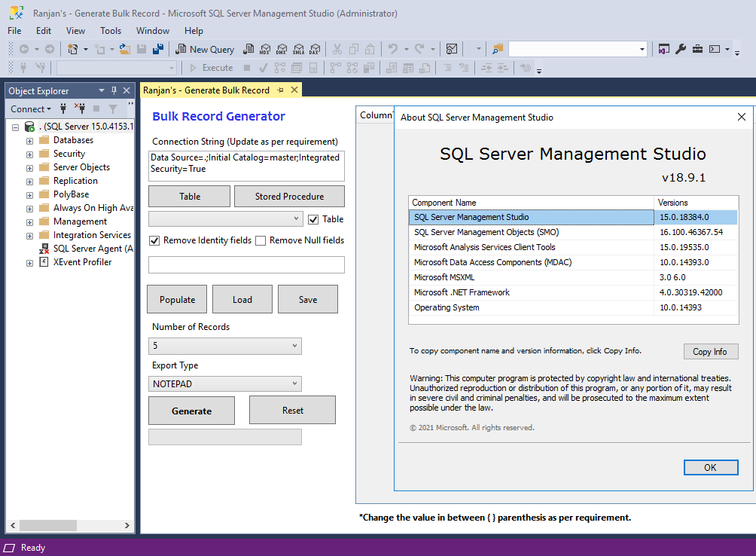Open a new MDX query window
Image resolution: width=756 pixels, height=556 pixels.
click(265, 49)
